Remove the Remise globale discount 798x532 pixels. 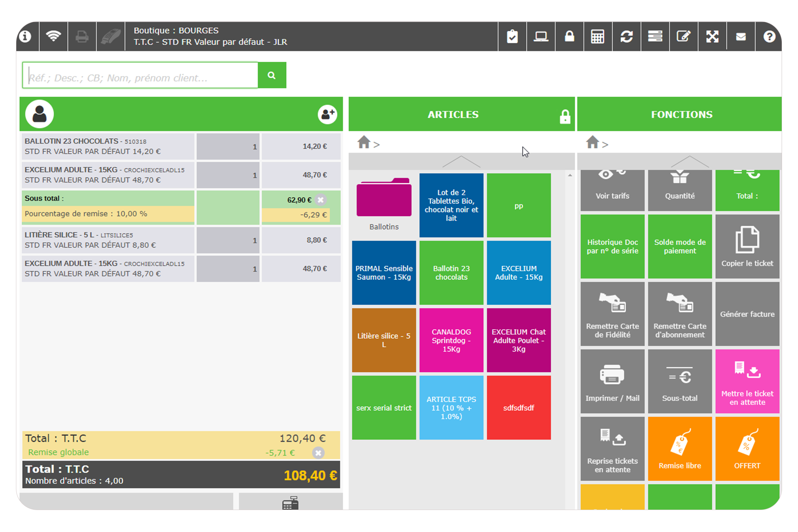(318, 453)
